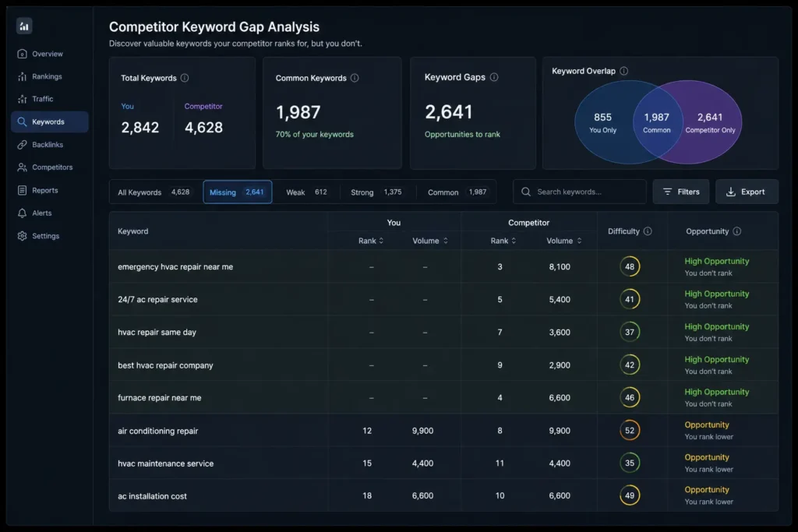Screen dimensions: 798x532
Task: Click the Export button
Action: click(747, 192)
